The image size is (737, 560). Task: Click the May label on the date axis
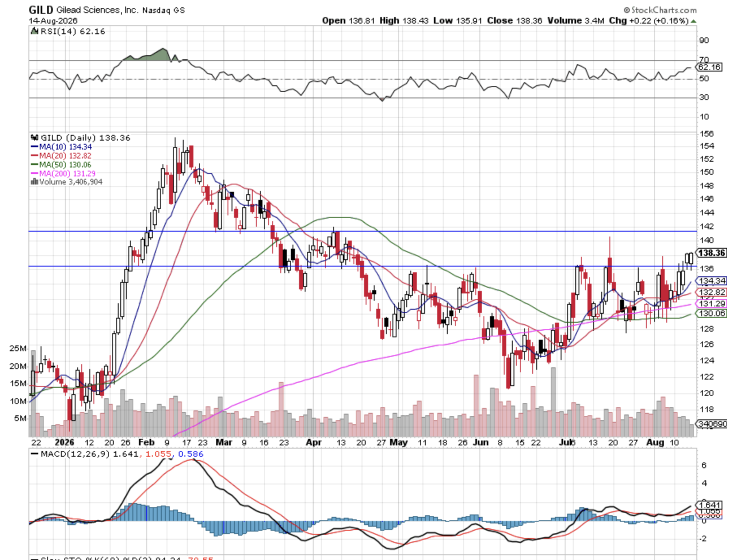399,442
